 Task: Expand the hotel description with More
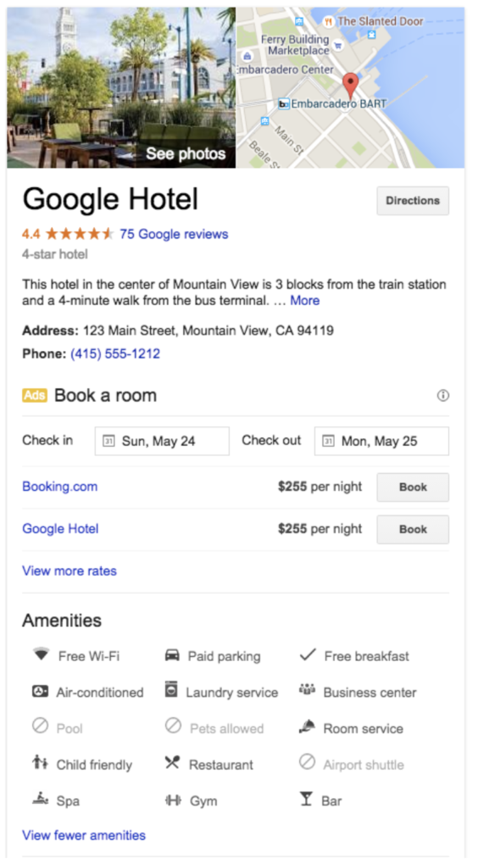pos(305,301)
